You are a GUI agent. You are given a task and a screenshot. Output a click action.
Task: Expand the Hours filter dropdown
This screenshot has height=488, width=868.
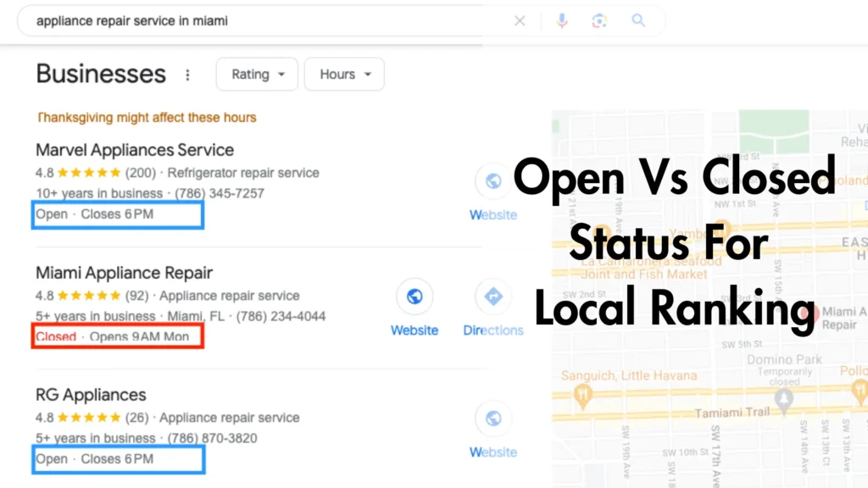pos(344,75)
